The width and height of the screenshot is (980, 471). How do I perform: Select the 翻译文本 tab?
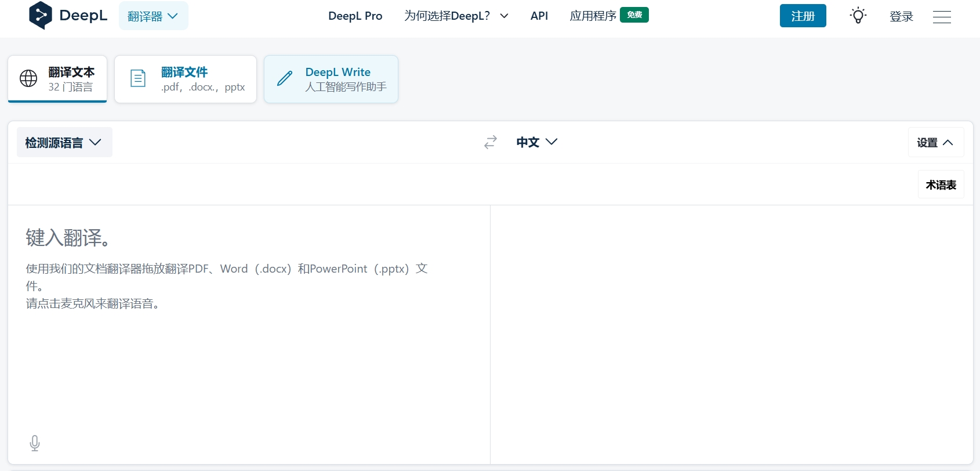coord(57,79)
